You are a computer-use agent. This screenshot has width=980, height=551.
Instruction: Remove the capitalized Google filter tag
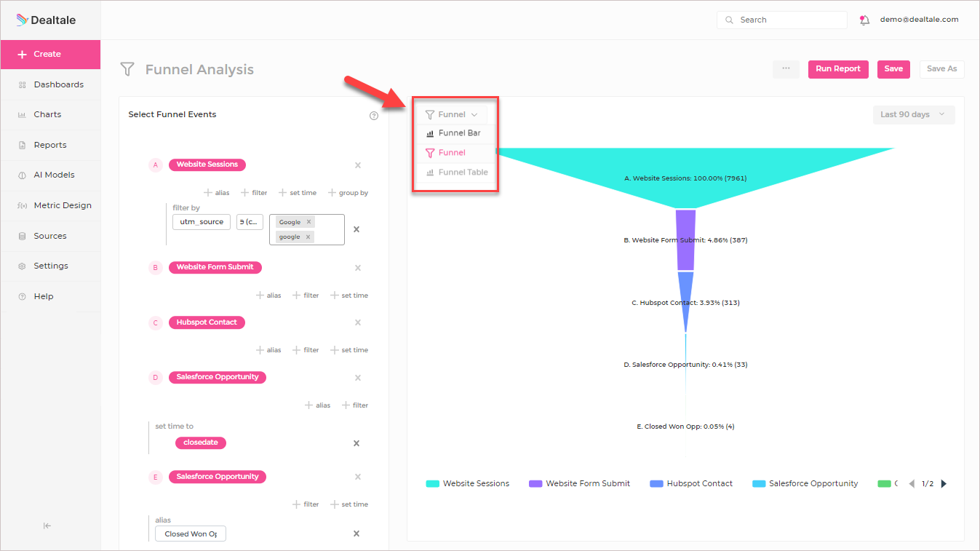(308, 222)
